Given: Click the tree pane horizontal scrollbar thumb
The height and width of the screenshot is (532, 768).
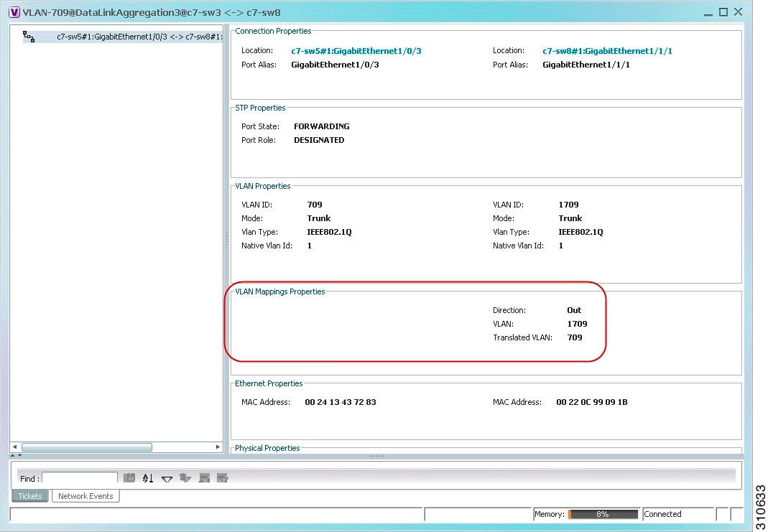Looking at the screenshot, I should click(87, 447).
